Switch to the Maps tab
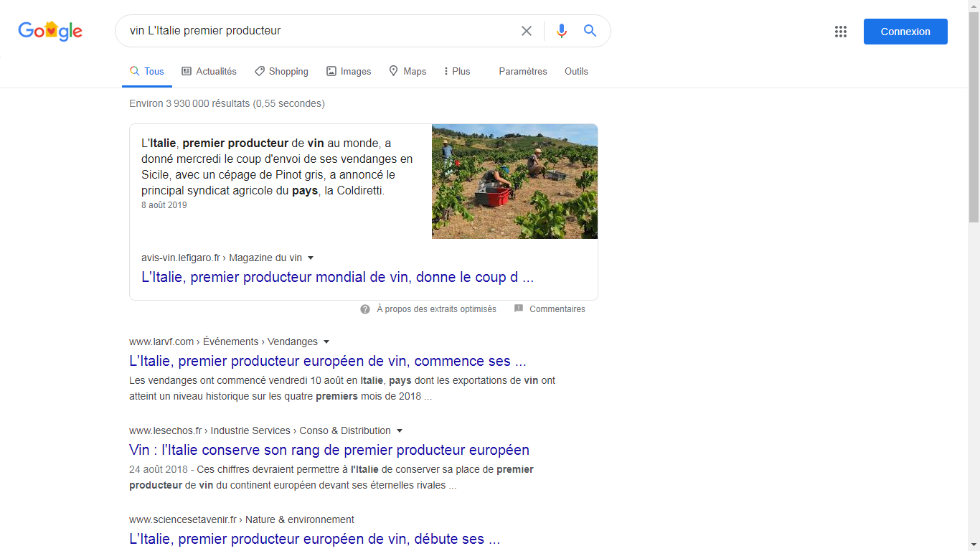 point(407,71)
